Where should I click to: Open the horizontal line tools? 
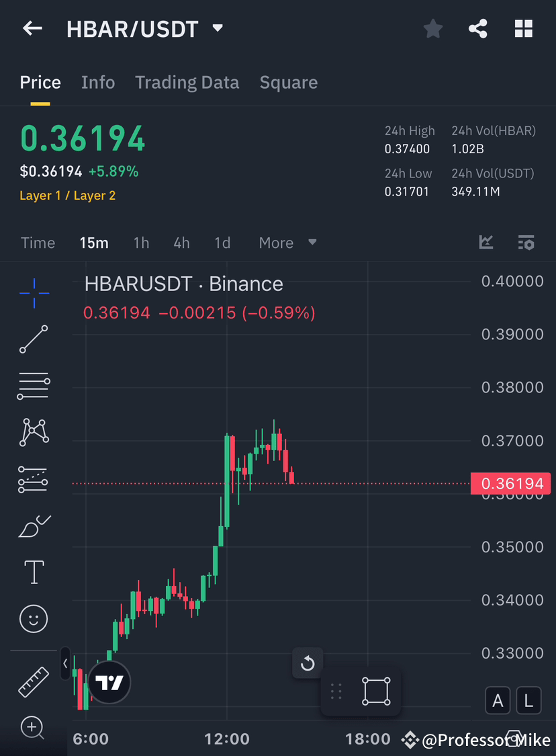click(34, 386)
